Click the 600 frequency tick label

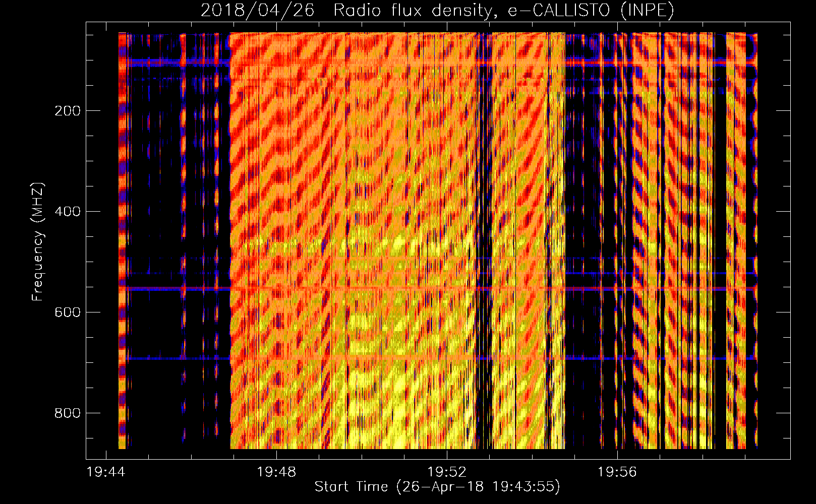(68, 312)
